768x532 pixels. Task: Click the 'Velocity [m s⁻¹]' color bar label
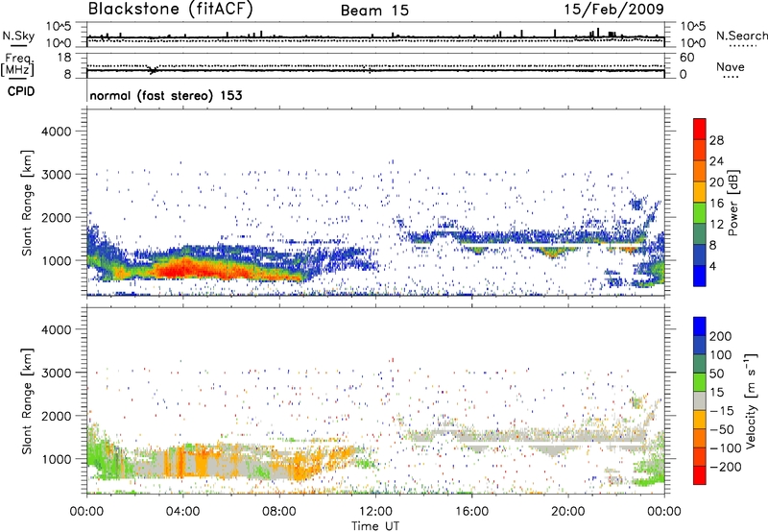pos(750,400)
